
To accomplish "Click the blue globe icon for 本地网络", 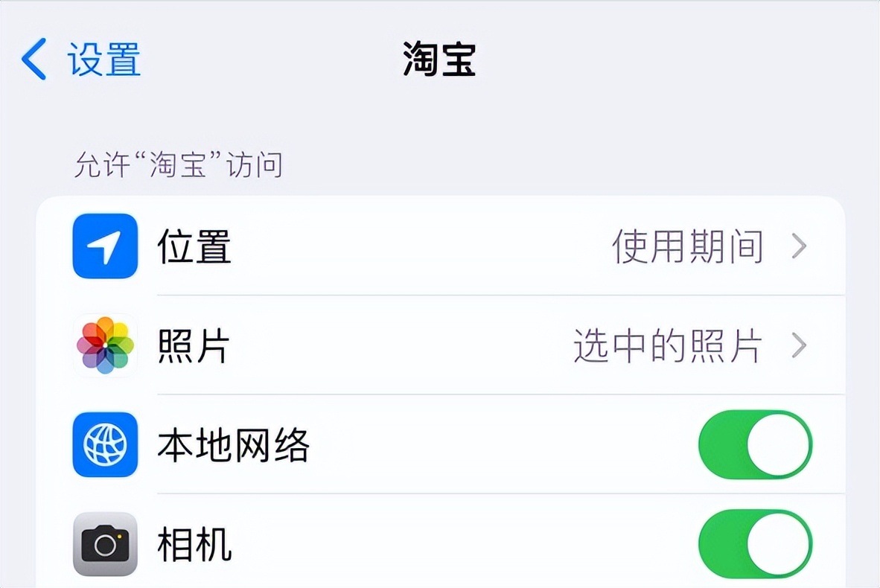I will click(104, 444).
